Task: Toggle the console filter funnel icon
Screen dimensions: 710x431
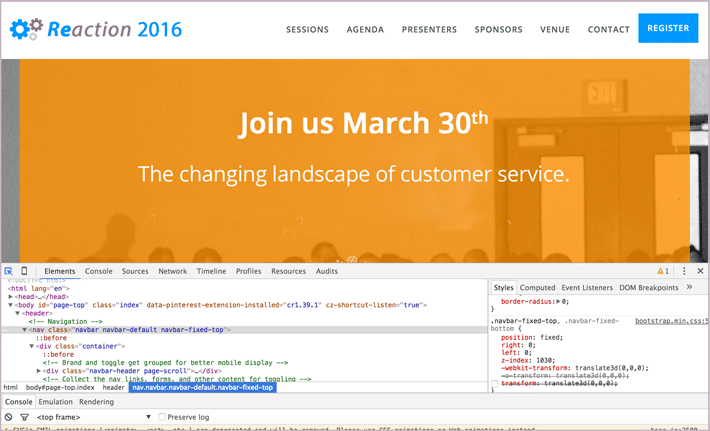Action: (24, 417)
